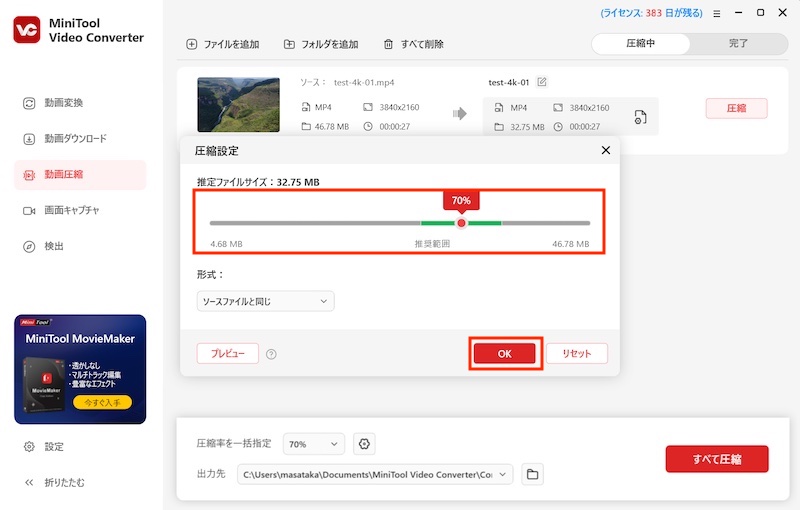This screenshot has height=510, width=800.
Task: Click the 70% compression slider handle
Action: pyautogui.click(x=461, y=223)
